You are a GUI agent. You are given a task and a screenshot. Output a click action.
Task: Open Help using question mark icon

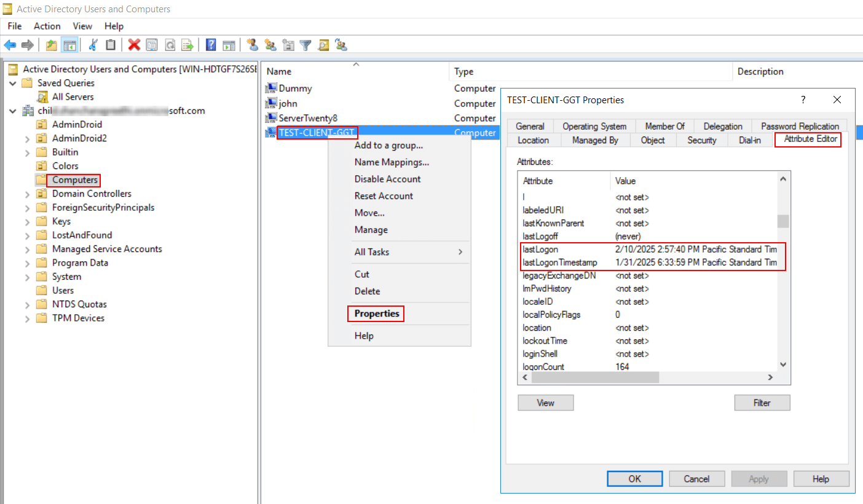[x=210, y=44]
